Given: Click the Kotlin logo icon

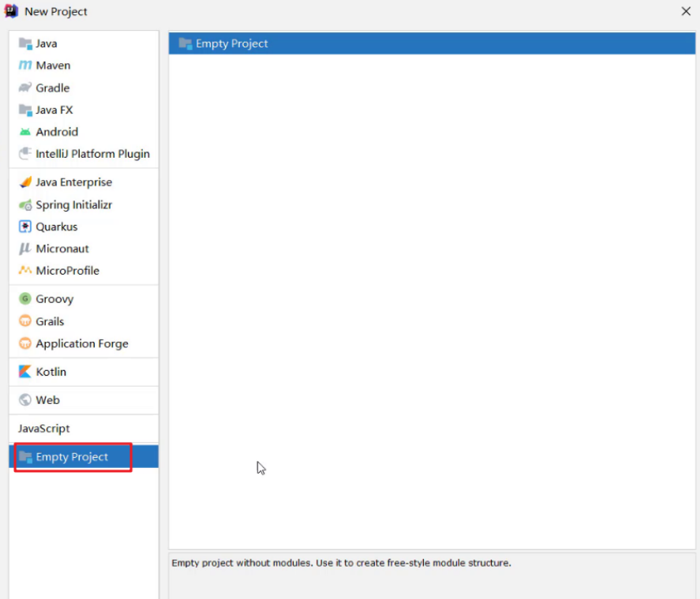Looking at the screenshot, I should coord(25,372).
